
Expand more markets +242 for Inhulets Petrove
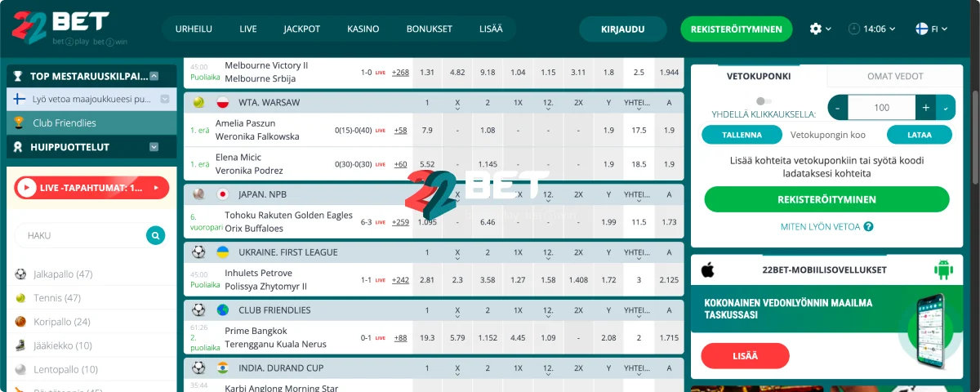click(x=400, y=279)
